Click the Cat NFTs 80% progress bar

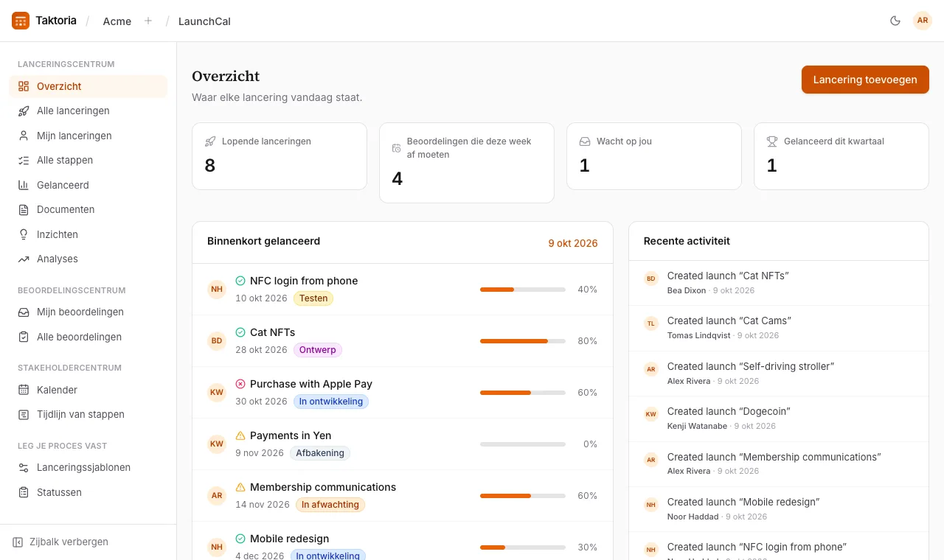[523, 341]
